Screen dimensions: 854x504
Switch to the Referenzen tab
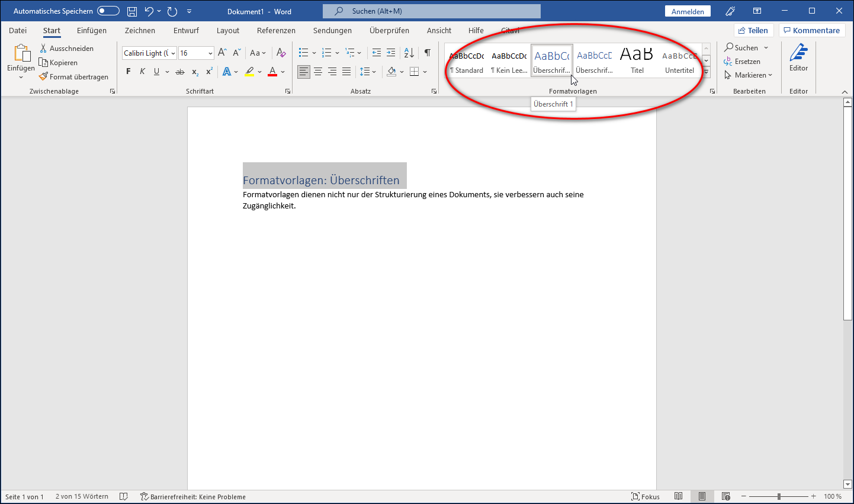[x=276, y=30]
